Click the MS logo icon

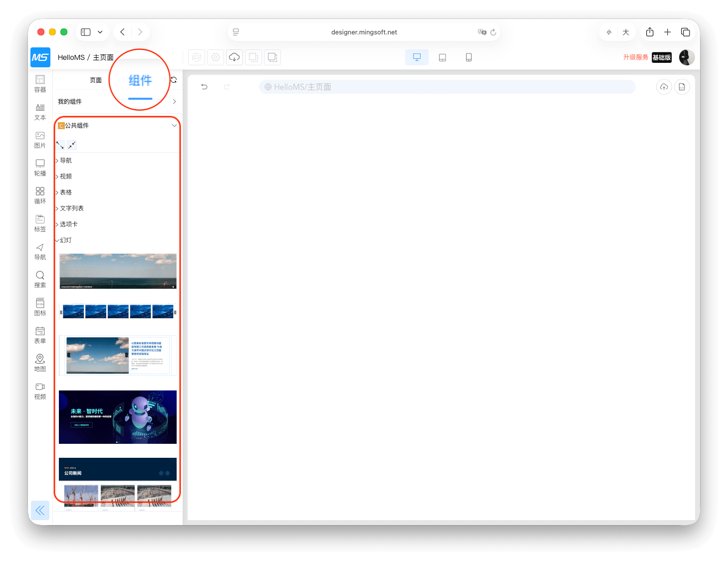(40, 57)
